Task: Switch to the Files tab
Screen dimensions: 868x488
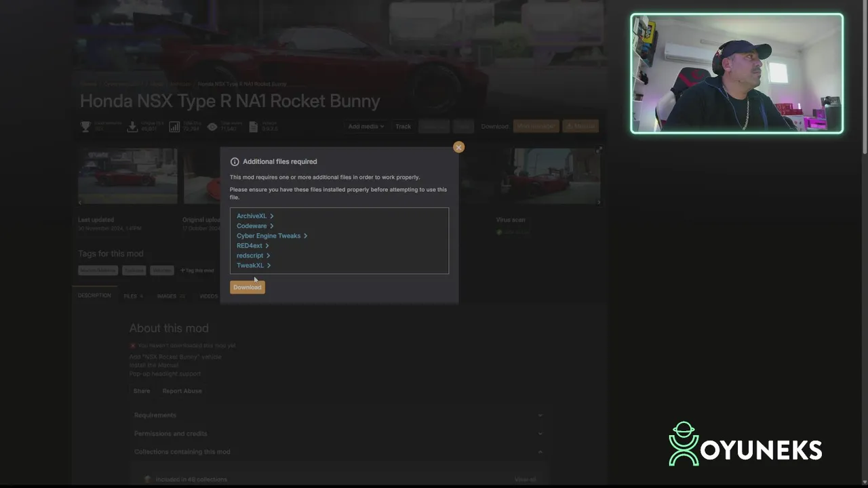Action: coord(133,296)
